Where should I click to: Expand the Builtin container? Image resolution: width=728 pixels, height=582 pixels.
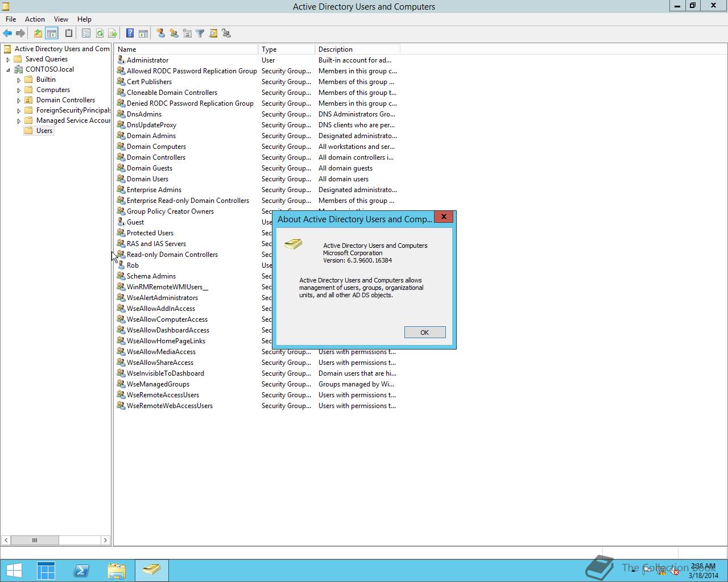[19, 80]
